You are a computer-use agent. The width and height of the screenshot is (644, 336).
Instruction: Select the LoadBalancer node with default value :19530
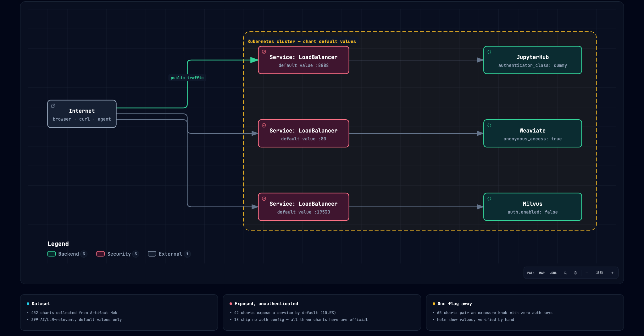(304, 207)
